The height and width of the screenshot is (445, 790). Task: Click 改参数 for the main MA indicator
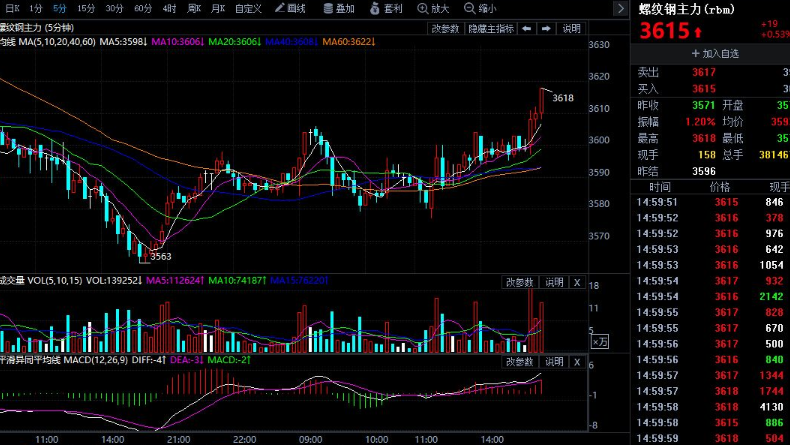coord(445,29)
